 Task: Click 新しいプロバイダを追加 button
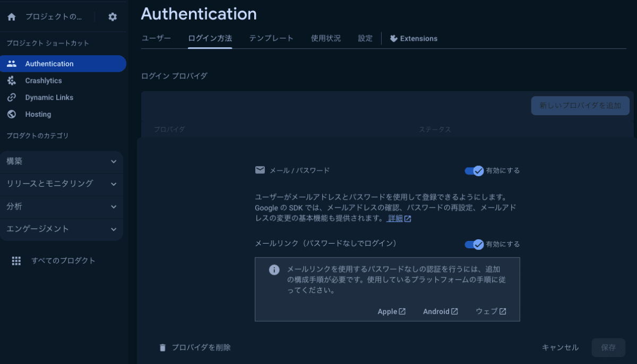point(580,106)
